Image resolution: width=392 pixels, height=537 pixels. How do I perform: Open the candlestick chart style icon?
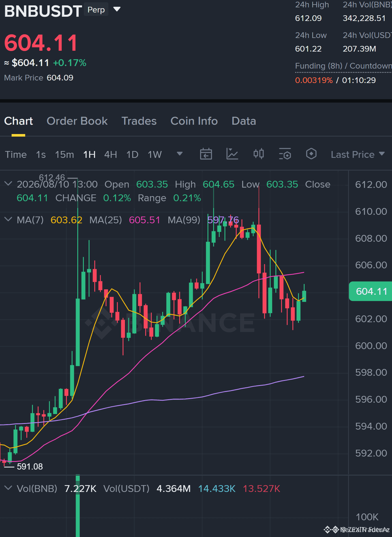tap(259, 154)
